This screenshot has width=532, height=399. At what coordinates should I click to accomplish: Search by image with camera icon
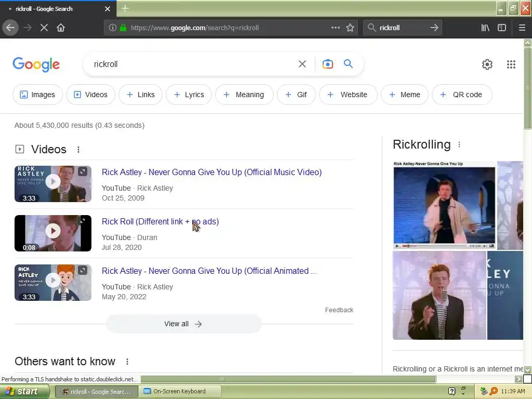click(x=327, y=64)
